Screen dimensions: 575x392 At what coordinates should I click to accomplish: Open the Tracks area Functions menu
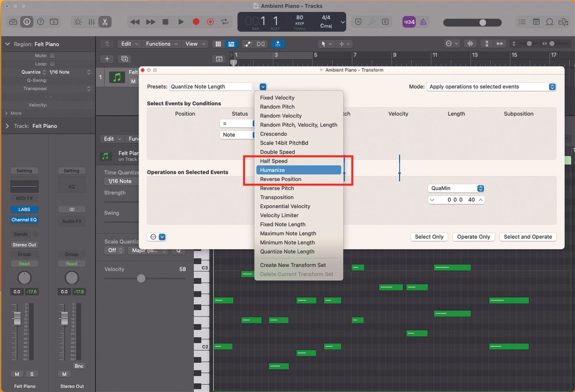click(162, 44)
